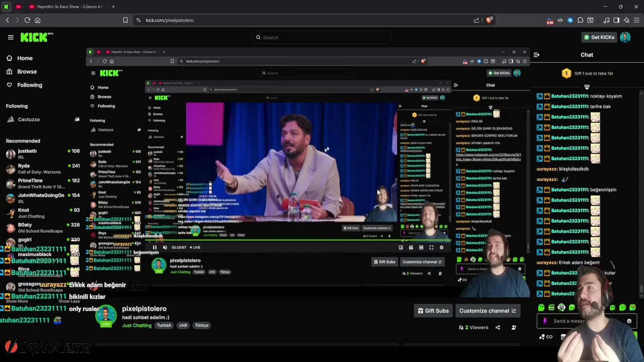Open PrimeTime Grand Theft Auto channel

[43, 183]
